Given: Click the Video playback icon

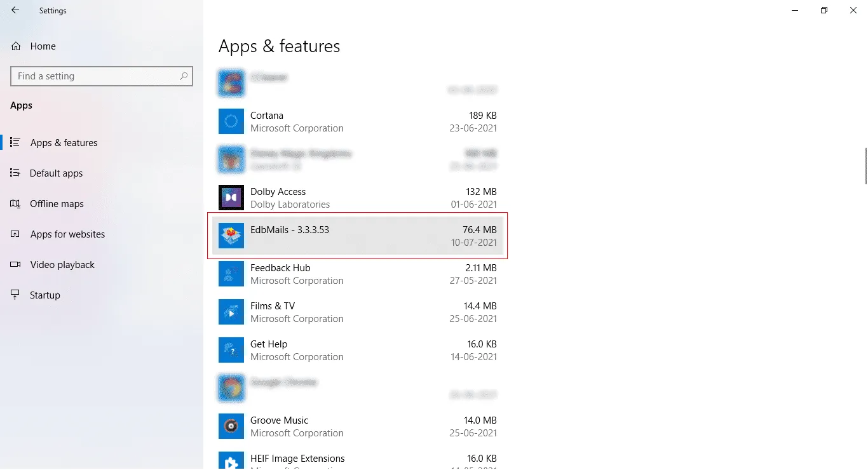Looking at the screenshot, I should click(x=16, y=264).
